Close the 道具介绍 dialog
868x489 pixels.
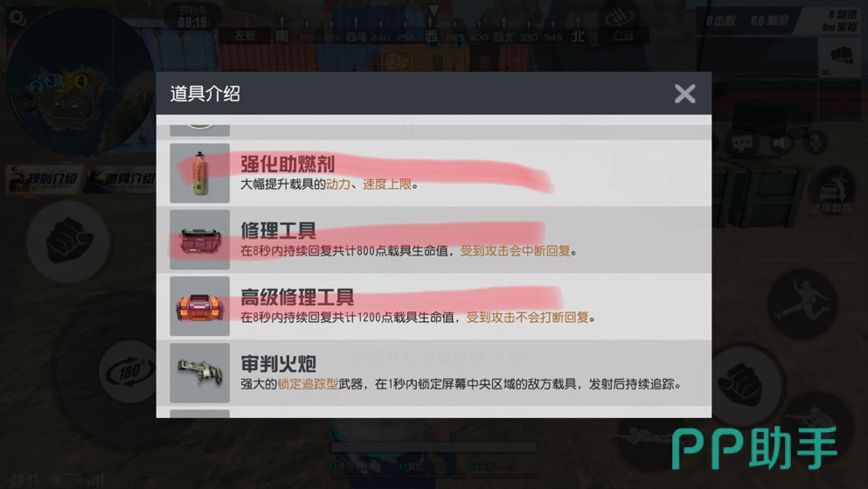(684, 94)
